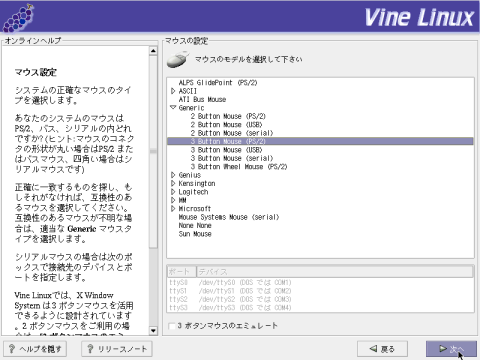The width and height of the screenshot is (480, 360).
Task: Select Sun Mouse entry
Action: [x=195, y=234]
